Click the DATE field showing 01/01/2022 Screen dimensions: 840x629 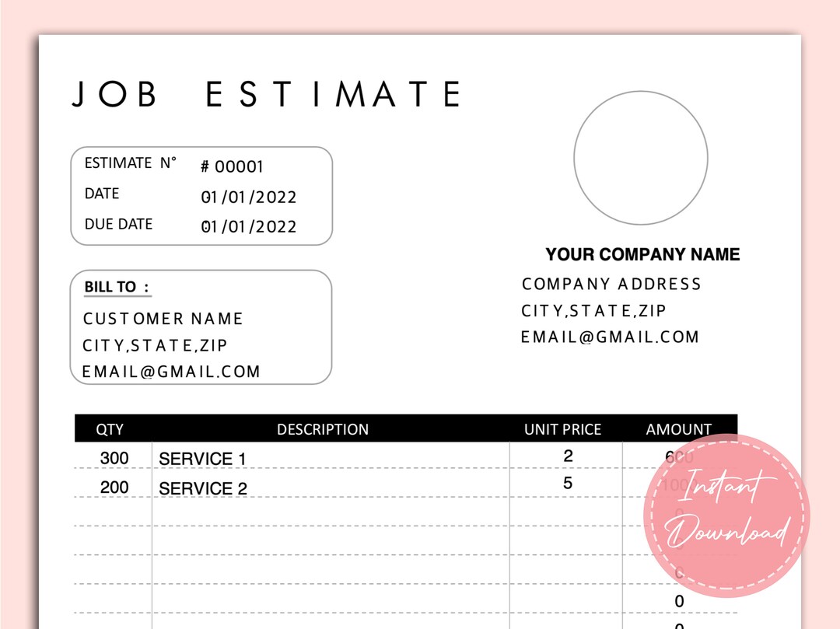(249, 196)
